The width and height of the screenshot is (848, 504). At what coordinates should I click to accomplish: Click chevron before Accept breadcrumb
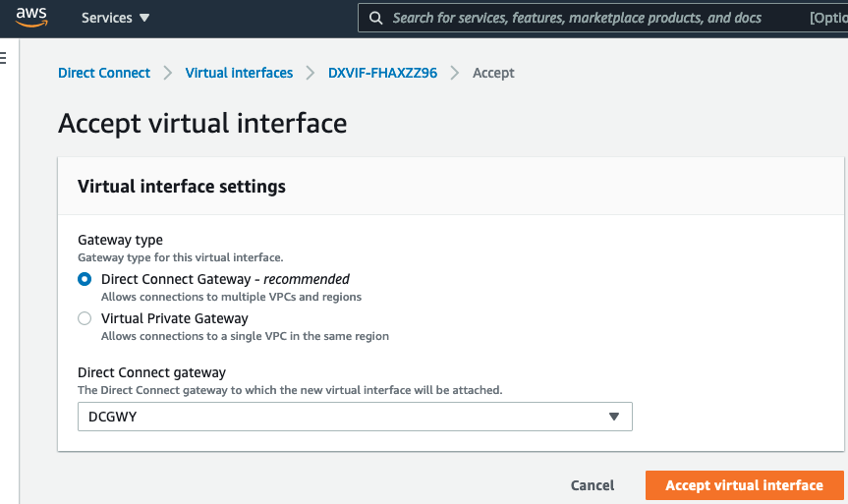(x=455, y=73)
